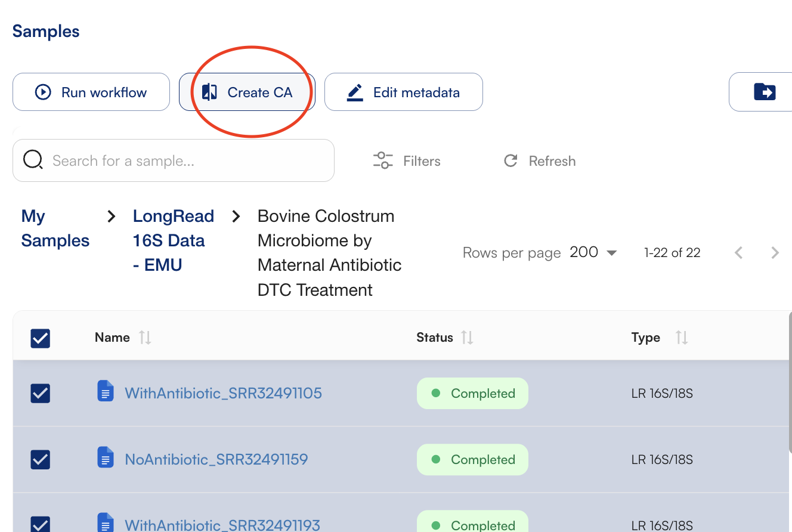Screen dimensions: 792x532
Task: Click the Run workflow play icon
Action: [43, 92]
